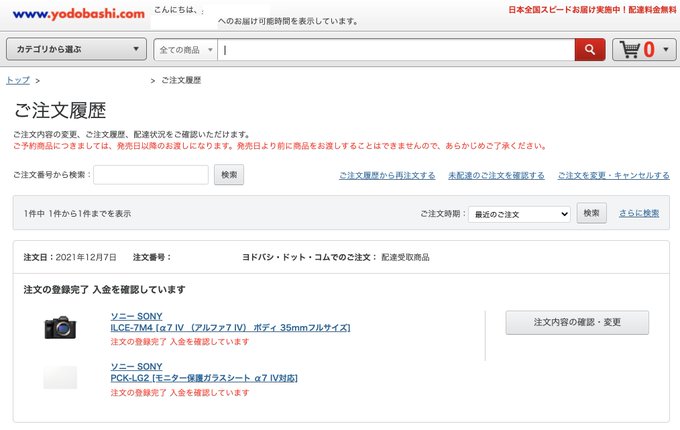Click the 日本全国スピードお届け実施中 banner text
Viewport: 680px width, 430px height.
click(592, 10)
